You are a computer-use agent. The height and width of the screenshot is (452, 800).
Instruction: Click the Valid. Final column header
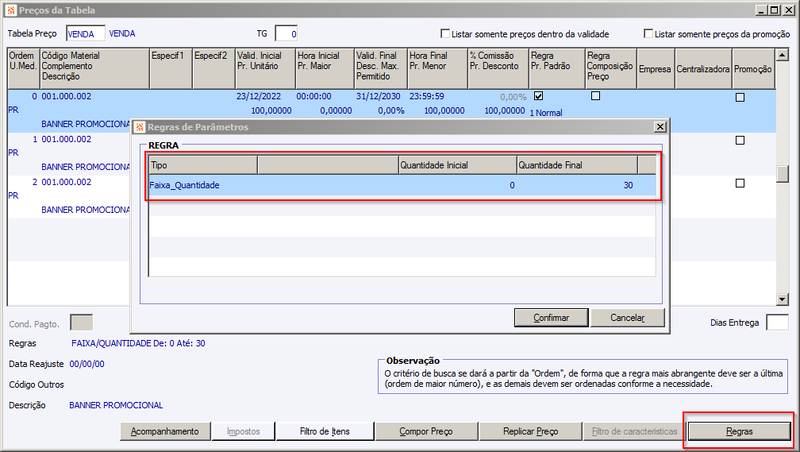(381, 69)
